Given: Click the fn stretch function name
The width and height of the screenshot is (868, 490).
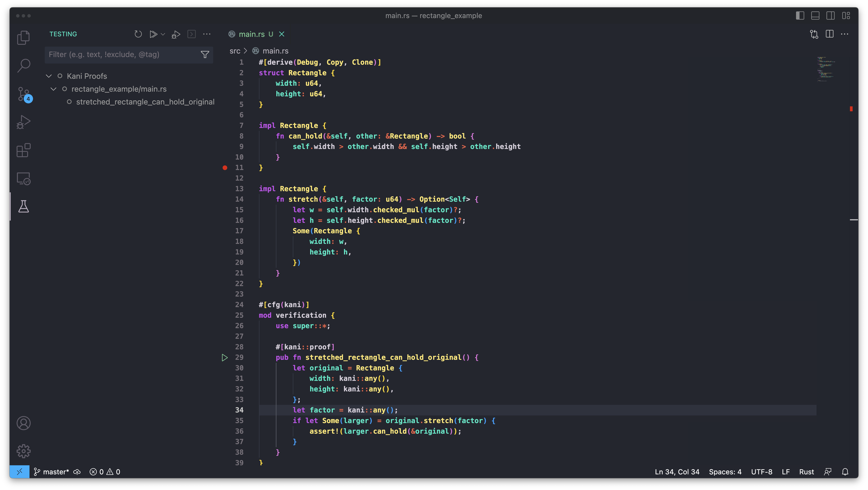Looking at the screenshot, I should [303, 199].
